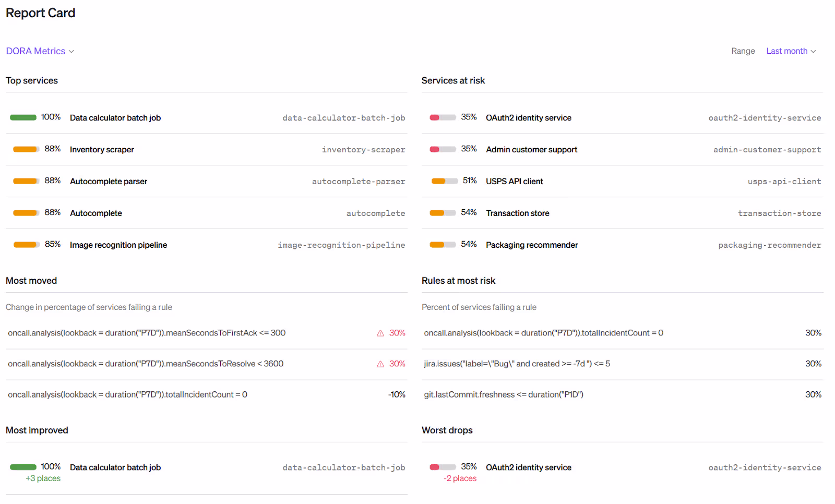Click orange 51% bar for USPS API client
The width and height of the screenshot is (835, 504).
444,182
